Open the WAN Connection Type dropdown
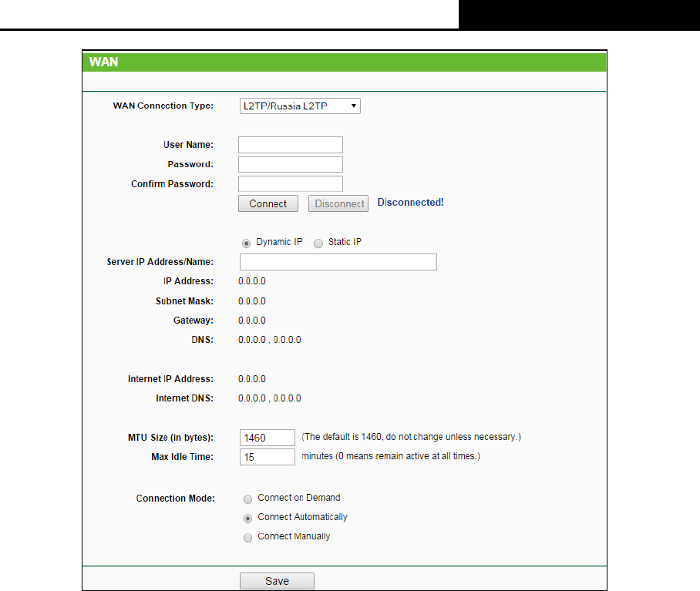 tap(300, 106)
